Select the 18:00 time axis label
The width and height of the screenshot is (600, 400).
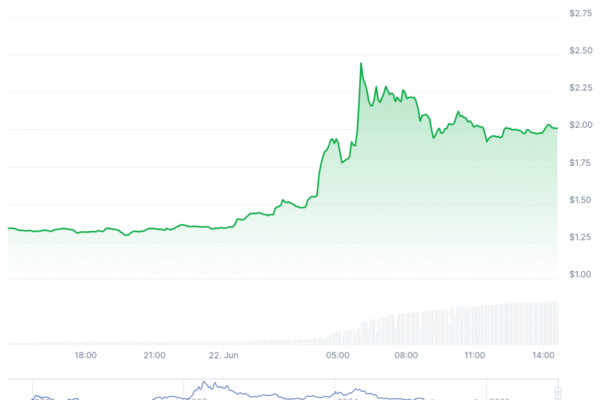coord(85,355)
